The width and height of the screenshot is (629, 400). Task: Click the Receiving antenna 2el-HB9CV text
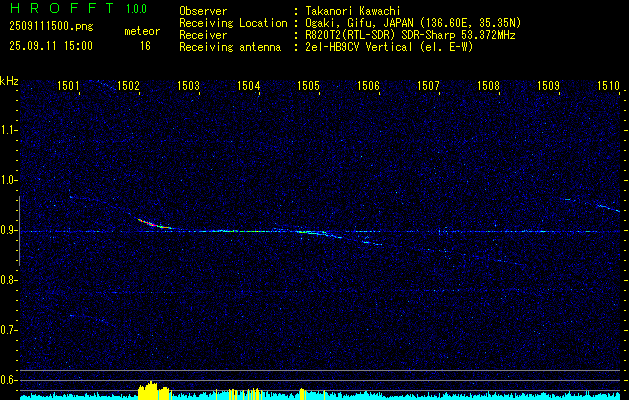(x=389, y=47)
